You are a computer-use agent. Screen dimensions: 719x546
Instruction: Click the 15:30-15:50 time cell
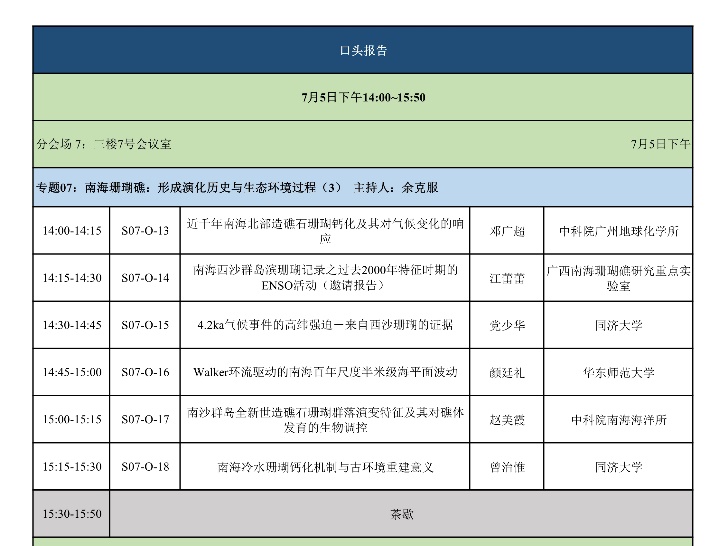[x=71, y=514]
